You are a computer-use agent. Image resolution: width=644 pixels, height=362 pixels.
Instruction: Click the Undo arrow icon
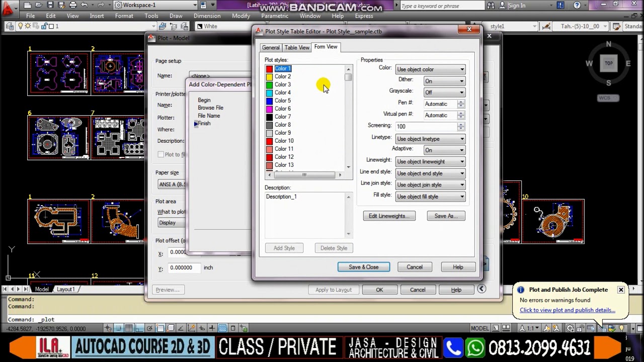[x=85, y=5]
